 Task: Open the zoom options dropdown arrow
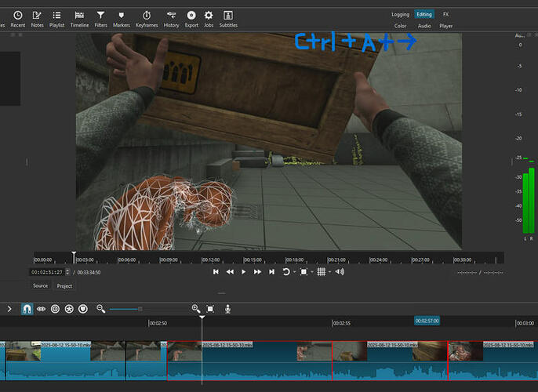tap(312, 272)
